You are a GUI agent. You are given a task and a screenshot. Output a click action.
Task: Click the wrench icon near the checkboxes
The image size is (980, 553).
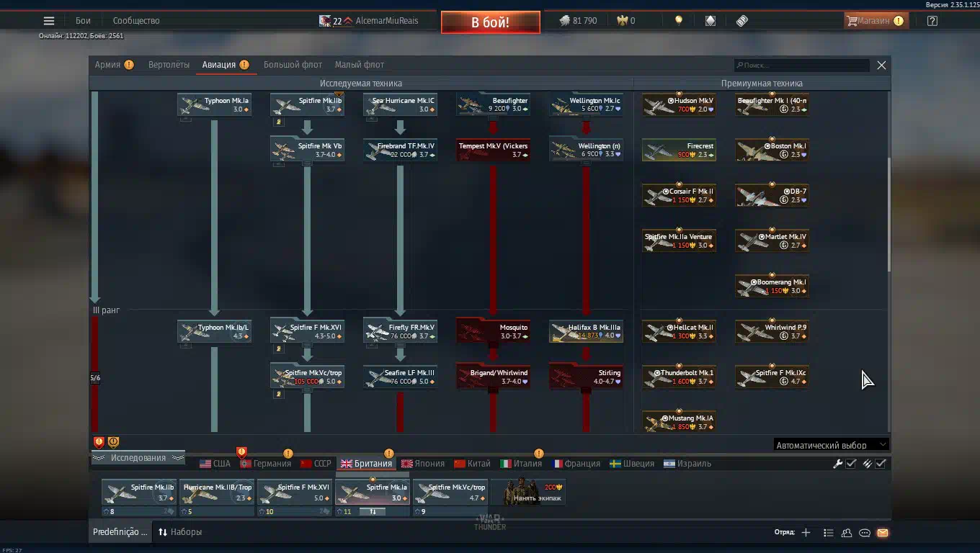(x=837, y=464)
